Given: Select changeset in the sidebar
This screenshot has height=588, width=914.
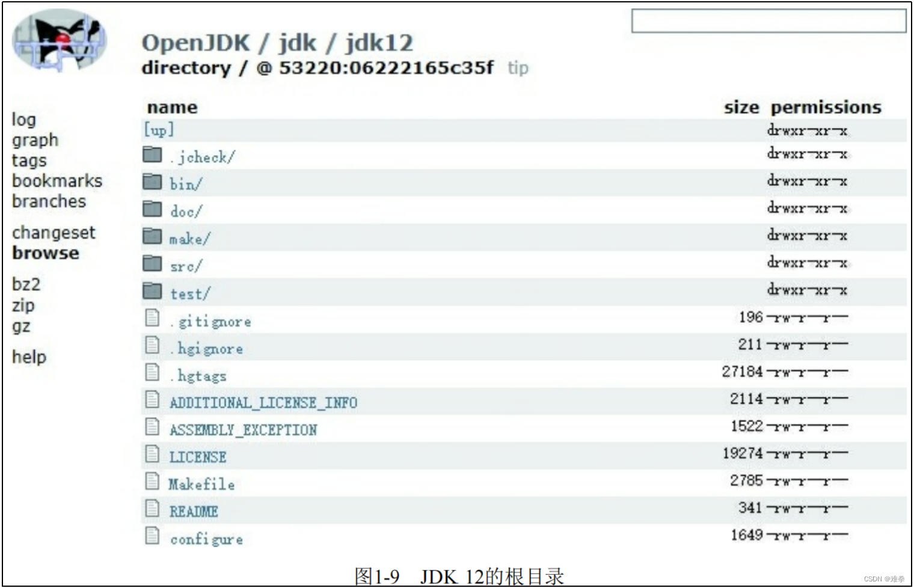Looking at the screenshot, I should click(x=54, y=233).
